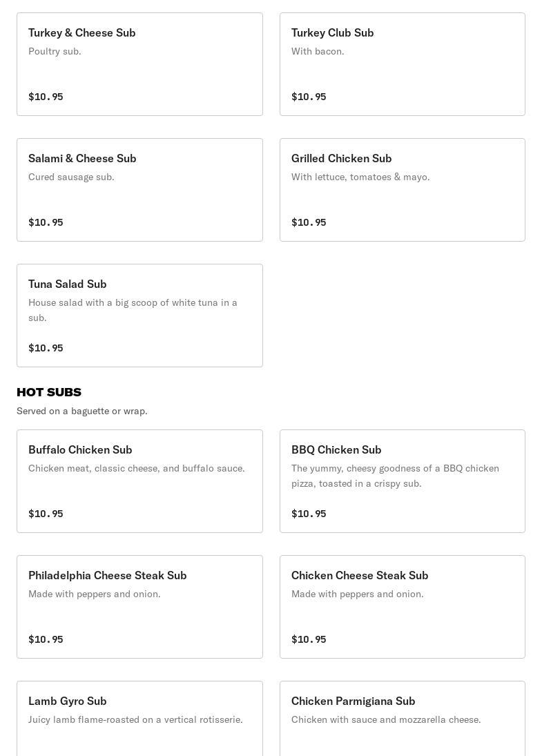Click the BBQ Chicken Sub description text
This screenshot has width=542, height=756.
tap(395, 476)
